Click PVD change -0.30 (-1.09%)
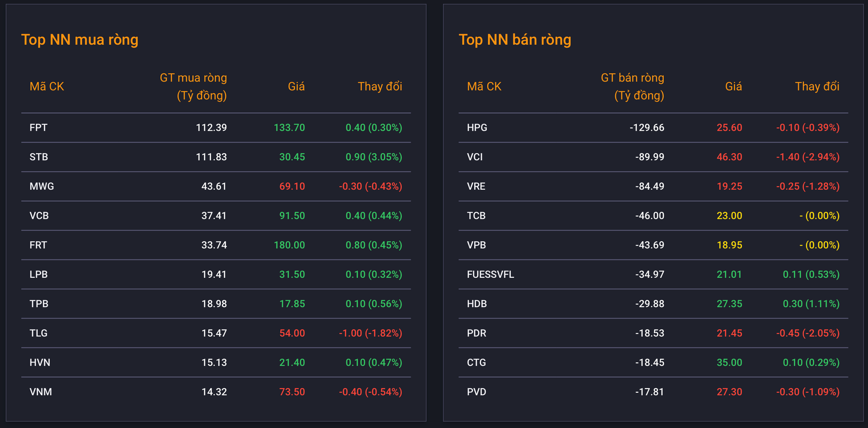 808,392
